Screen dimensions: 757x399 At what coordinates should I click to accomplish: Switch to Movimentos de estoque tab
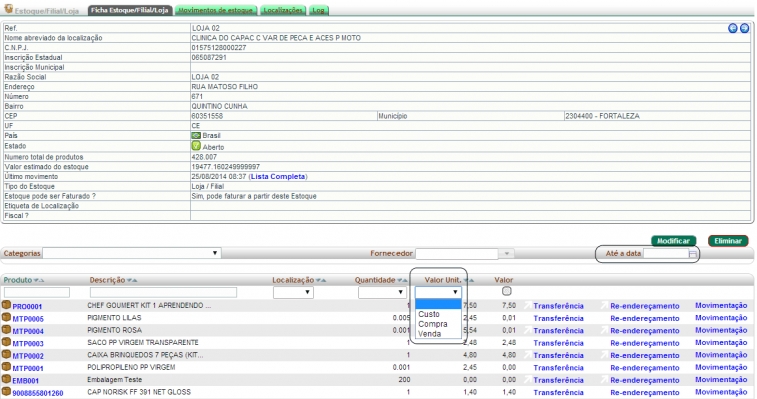[216, 10]
